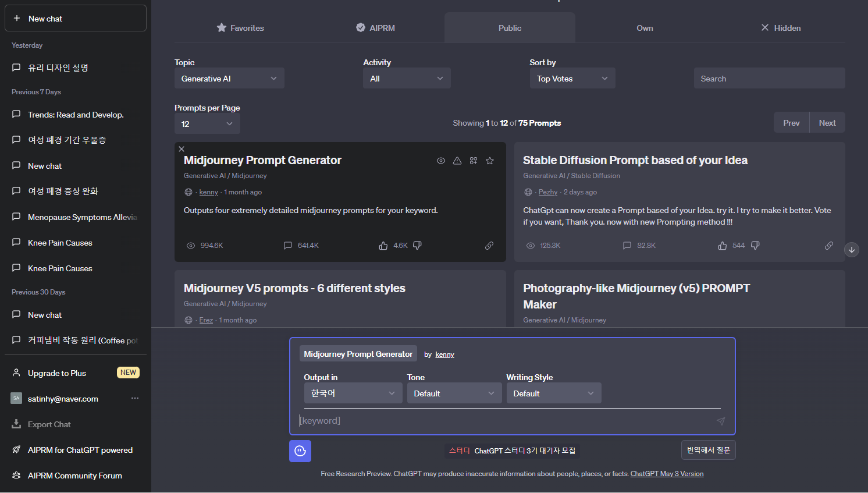Viewport: 868px width, 493px height.
Task: Open the 여성 폐경 기간 우울증 chat
Action: (x=76, y=140)
